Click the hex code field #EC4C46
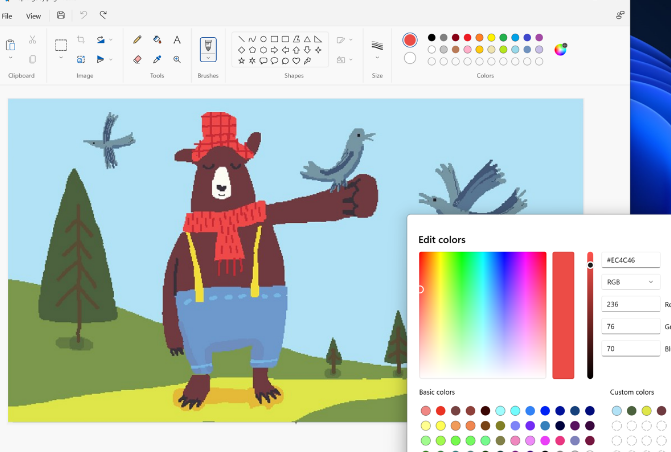The image size is (671, 452). (630, 260)
